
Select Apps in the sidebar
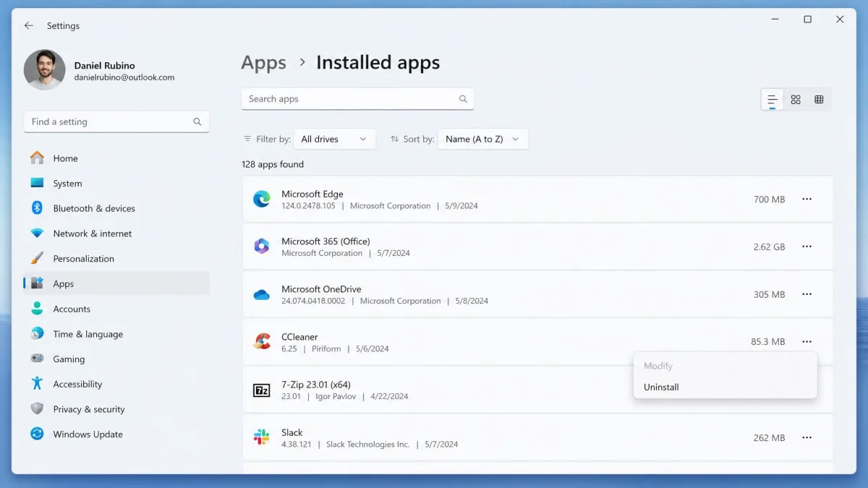[x=116, y=283]
